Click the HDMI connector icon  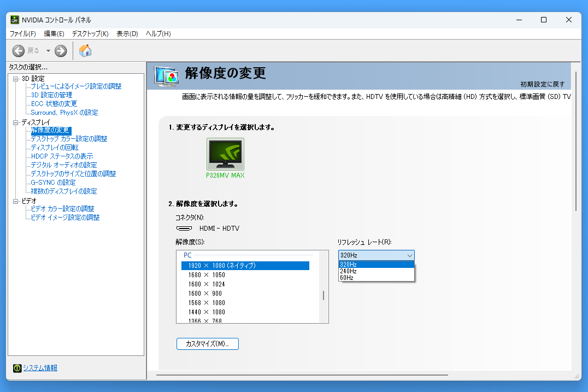click(184, 229)
